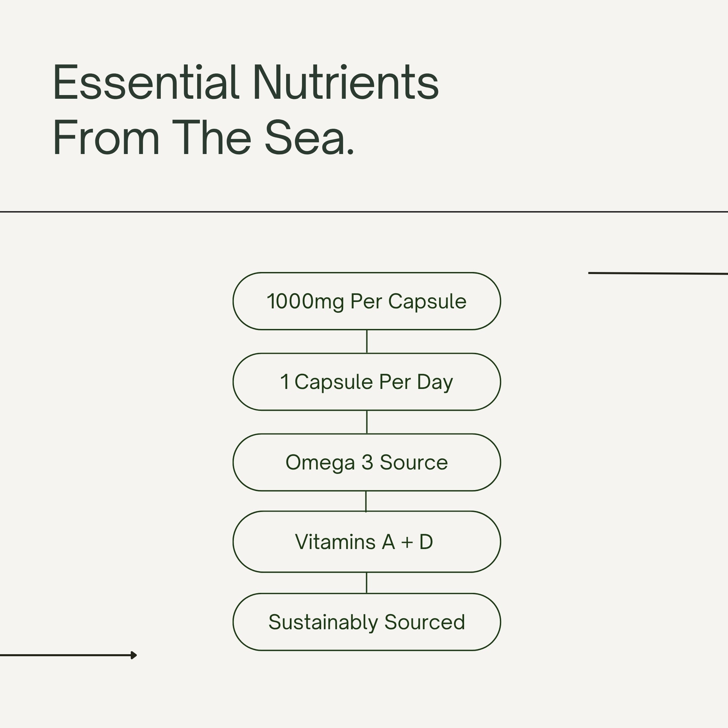
Task: Click the word 'From' in the heading
Action: (x=106, y=138)
